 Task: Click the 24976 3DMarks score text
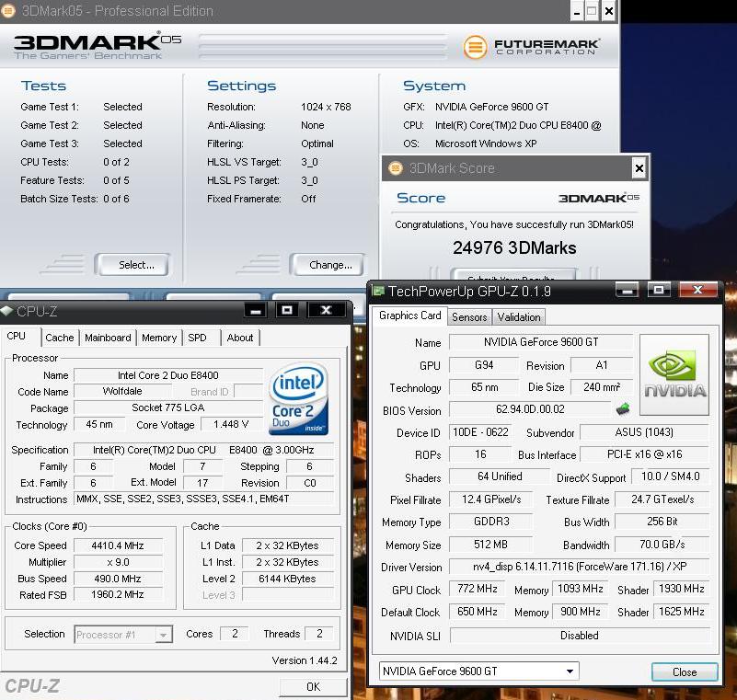click(514, 247)
